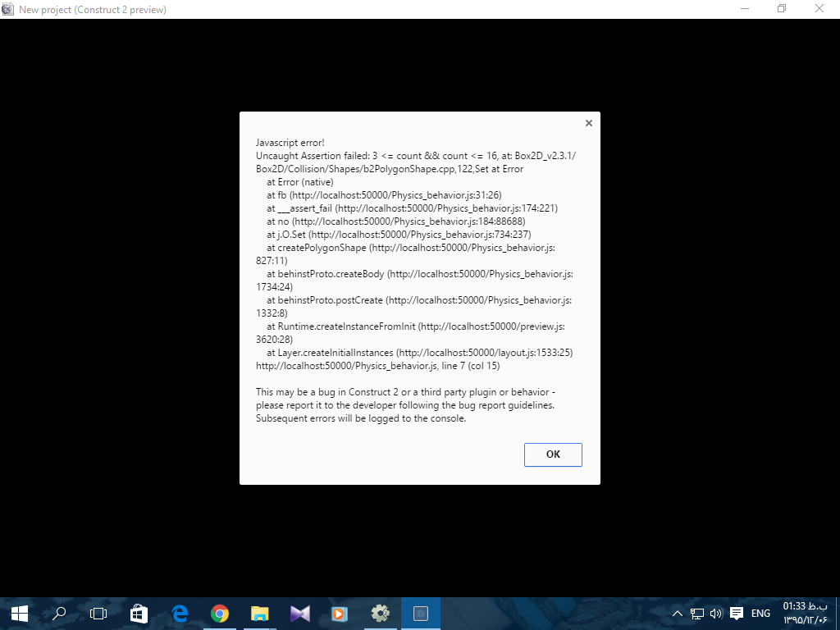Click the "at behinstProto.postCreate" stack line
The image size is (840, 630).
point(413,307)
